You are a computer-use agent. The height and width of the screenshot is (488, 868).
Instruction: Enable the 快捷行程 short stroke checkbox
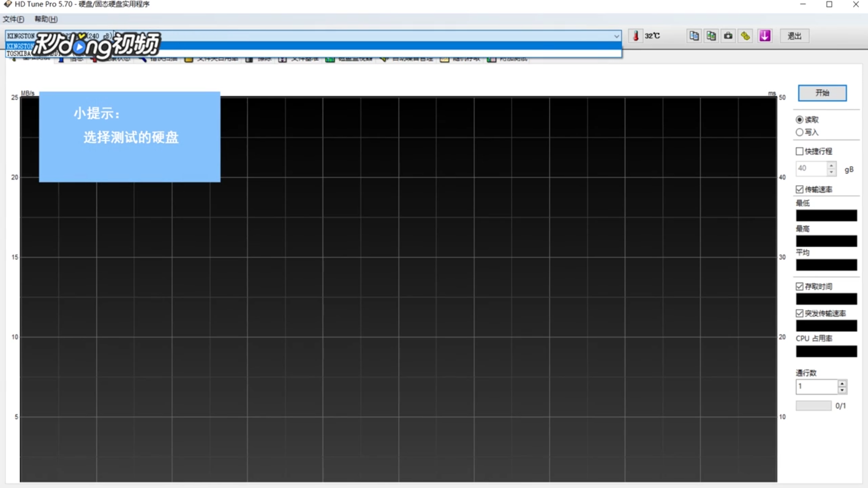tap(799, 151)
